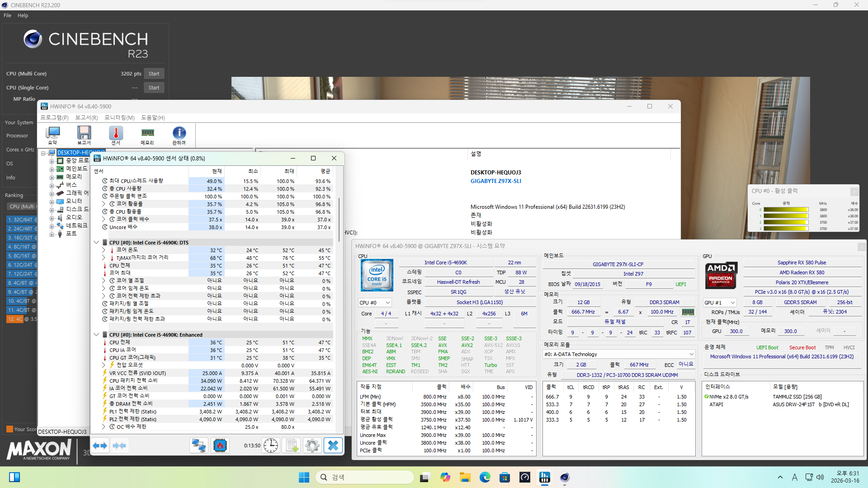The image size is (868, 488).
Task: Open the GPU #1 selector dropdown
Action: (x=733, y=303)
